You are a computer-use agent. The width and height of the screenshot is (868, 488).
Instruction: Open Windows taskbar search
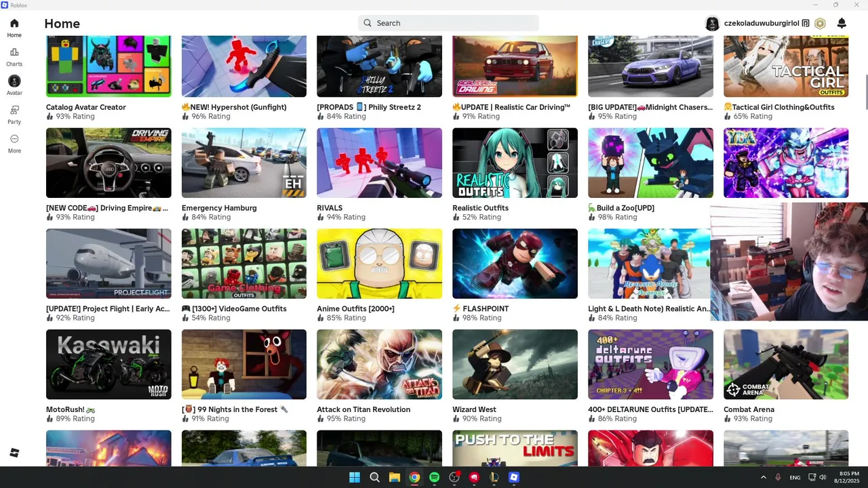tap(374, 477)
